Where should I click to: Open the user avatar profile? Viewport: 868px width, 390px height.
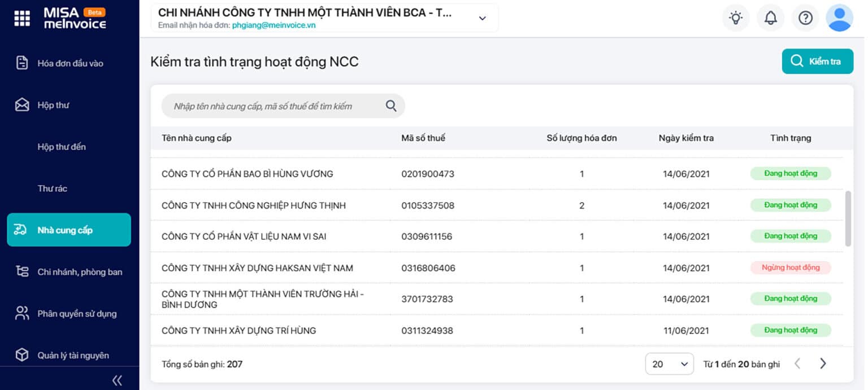coord(840,18)
